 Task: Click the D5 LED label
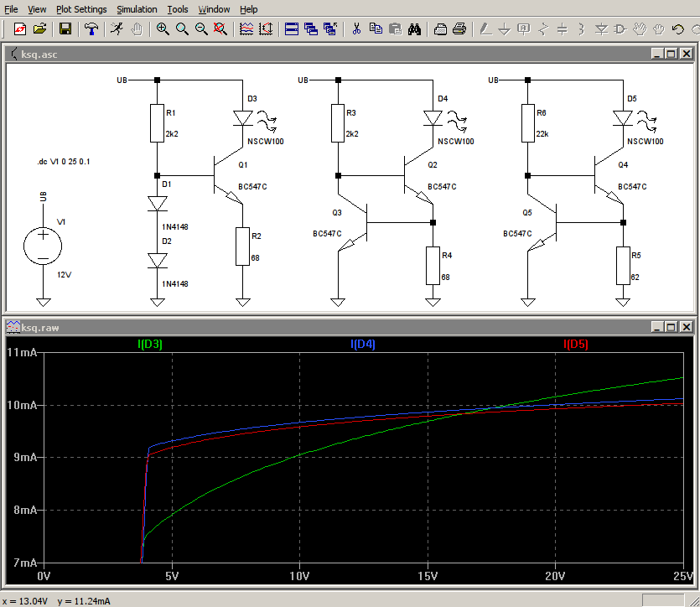click(x=632, y=99)
